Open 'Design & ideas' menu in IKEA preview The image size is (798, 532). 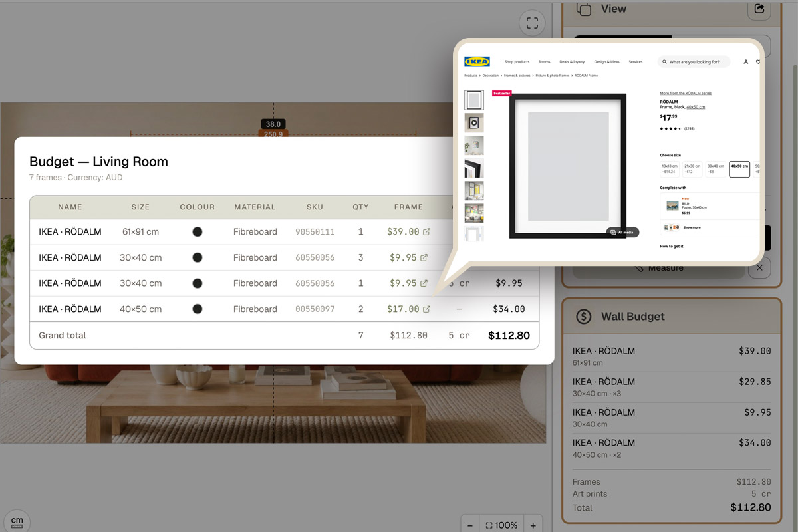[606, 62]
